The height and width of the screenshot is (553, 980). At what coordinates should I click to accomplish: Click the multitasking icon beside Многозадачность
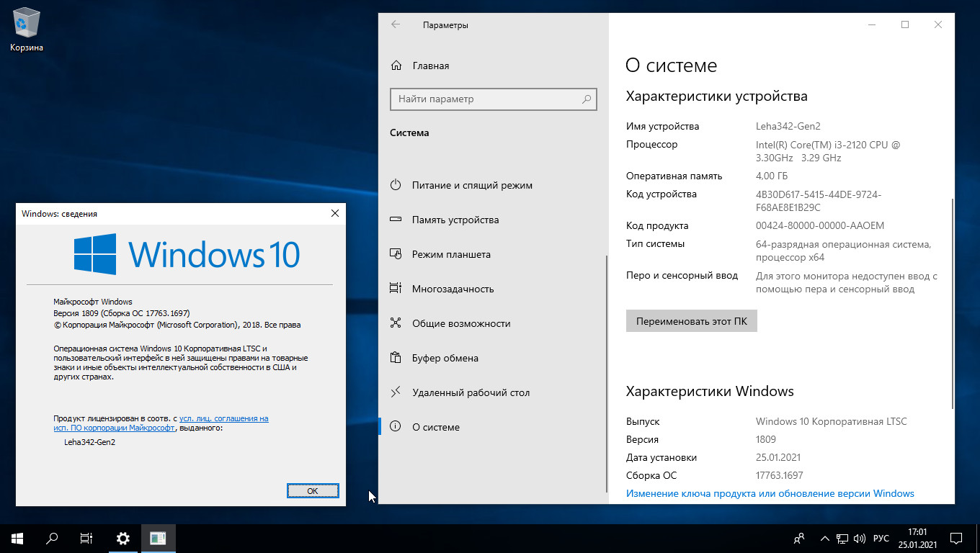pyautogui.click(x=396, y=289)
